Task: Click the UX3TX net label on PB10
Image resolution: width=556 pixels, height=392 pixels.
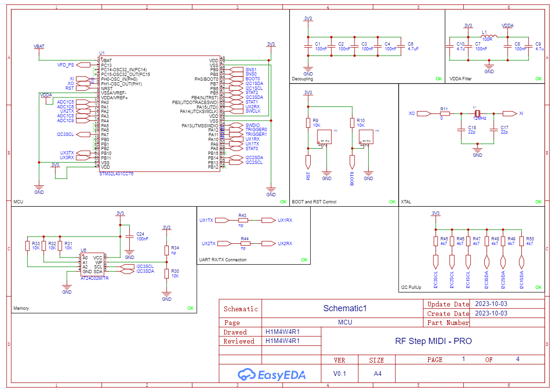Action: click(x=67, y=153)
